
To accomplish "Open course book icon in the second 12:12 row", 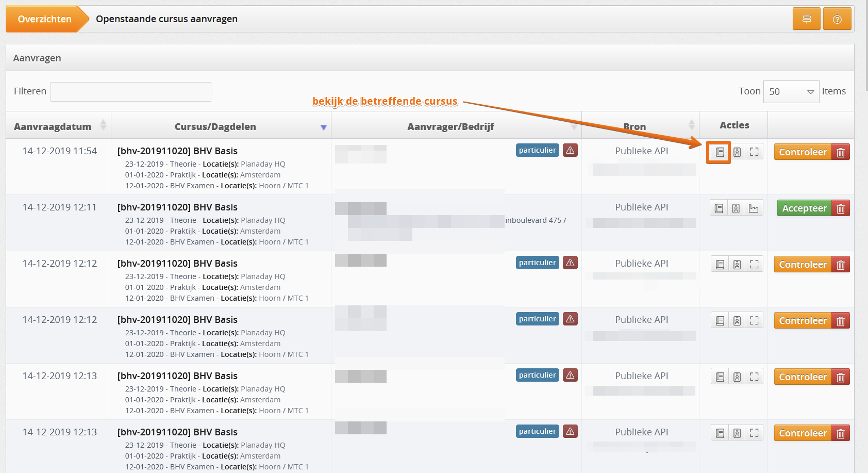I will coord(720,321).
